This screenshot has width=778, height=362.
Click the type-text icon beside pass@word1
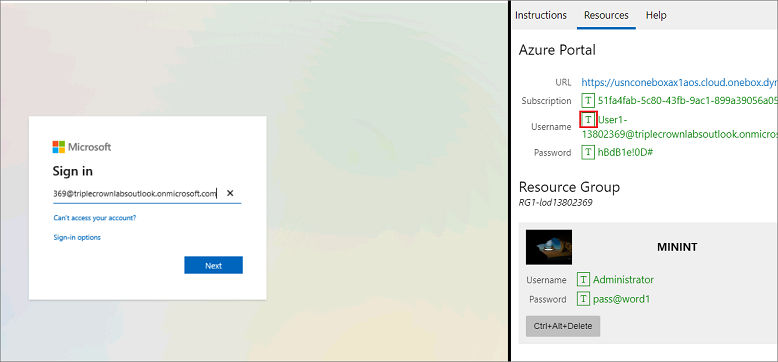584,299
